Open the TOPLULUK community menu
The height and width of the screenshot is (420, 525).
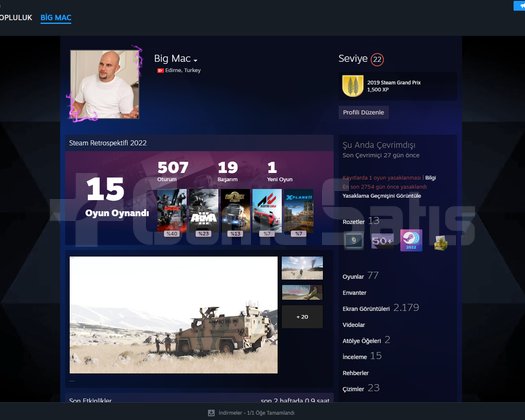pos(16,17)
